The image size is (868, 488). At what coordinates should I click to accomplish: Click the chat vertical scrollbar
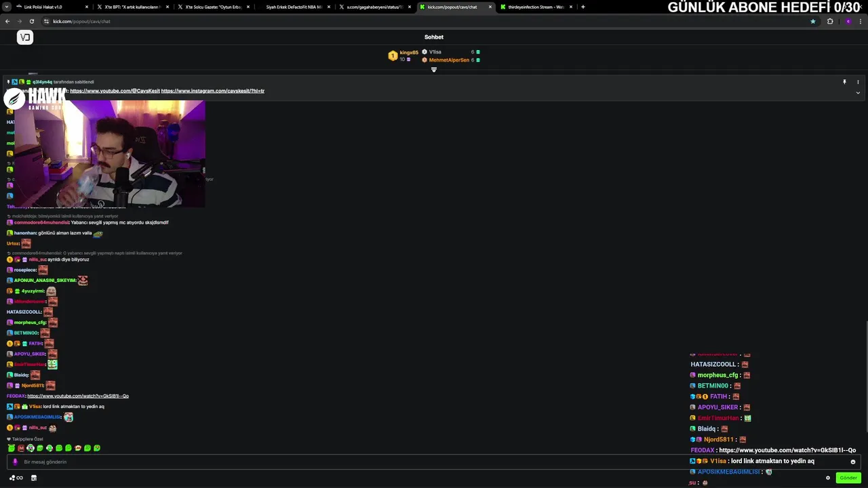(866, 376)
